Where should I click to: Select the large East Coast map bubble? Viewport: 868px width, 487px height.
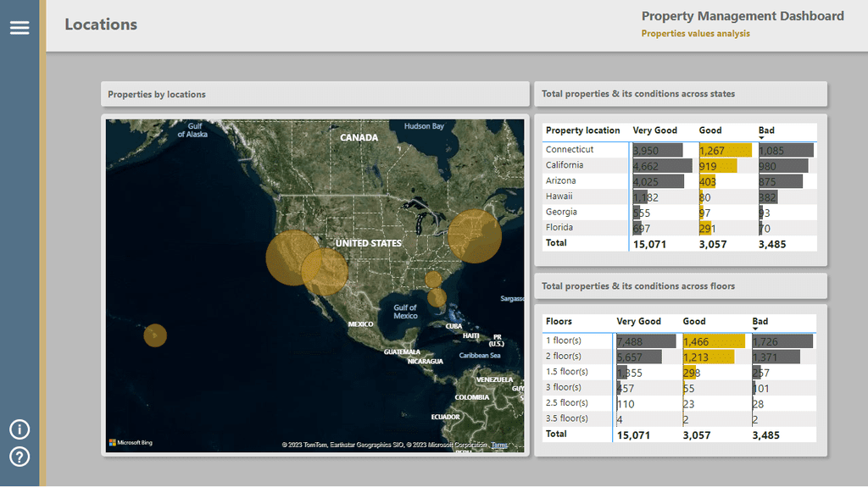(475, 236)
